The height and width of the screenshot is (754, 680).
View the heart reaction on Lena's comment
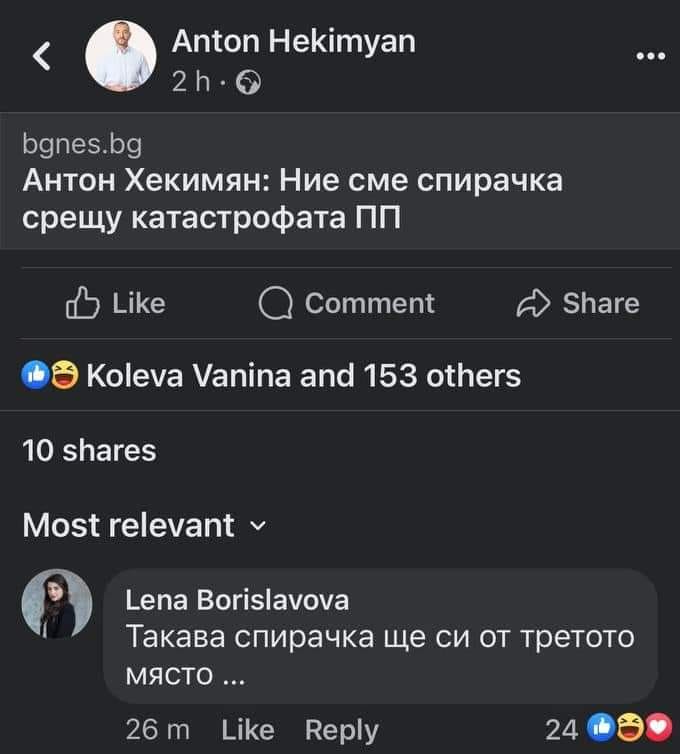click(658, 728)
